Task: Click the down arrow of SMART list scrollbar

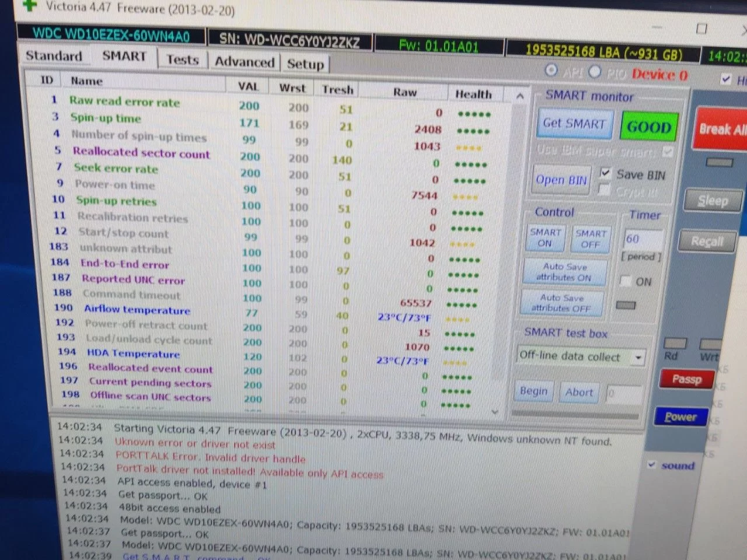Action: point(495,411)
